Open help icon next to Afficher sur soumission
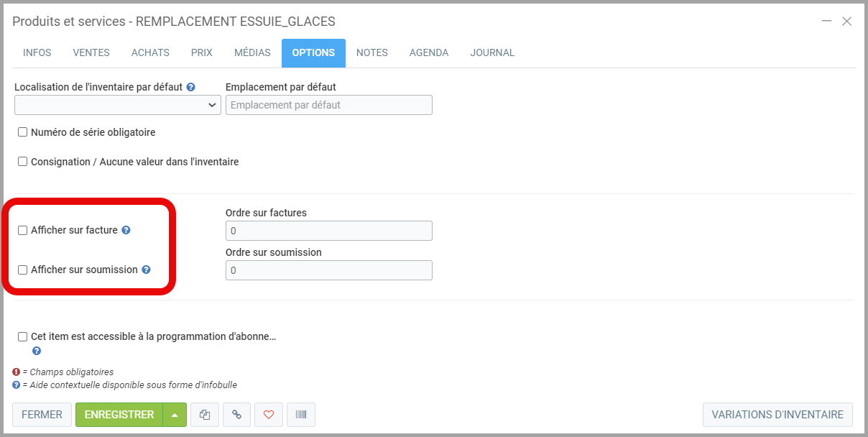This screenshot has height=437, width=868. pos(146,270)
